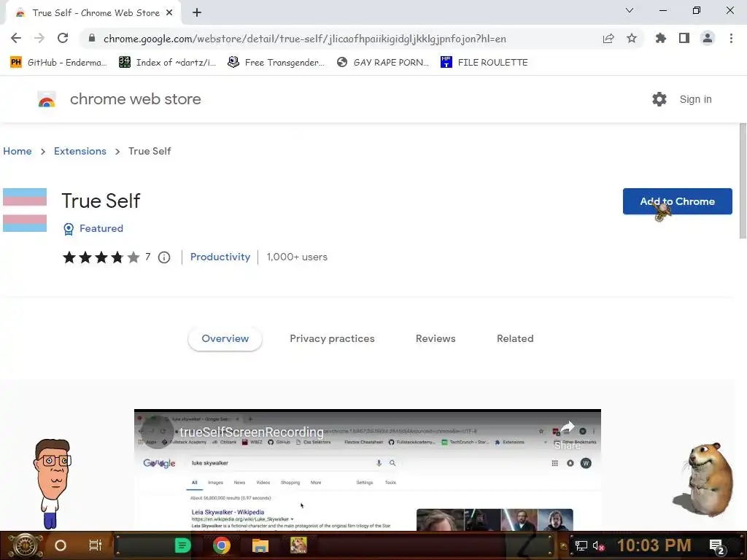The image size is (747, 560).
Task: Switch to the Reviews tab
Action: (436, 338)
